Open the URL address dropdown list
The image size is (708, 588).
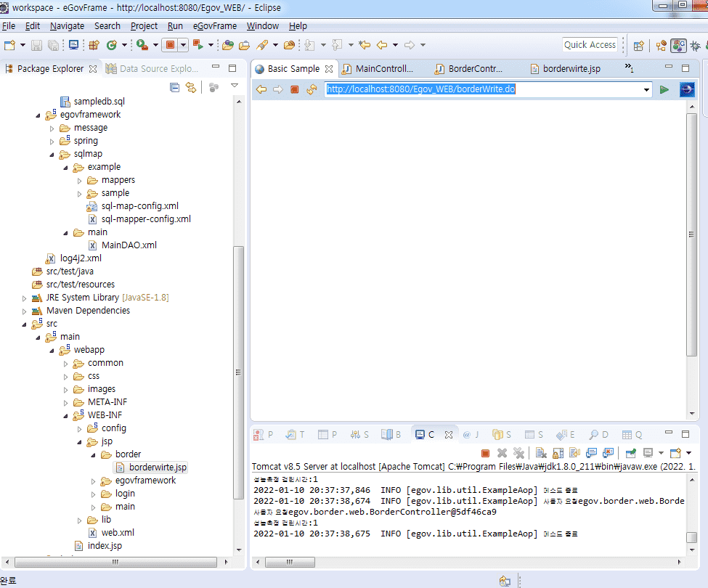(646, 90)
